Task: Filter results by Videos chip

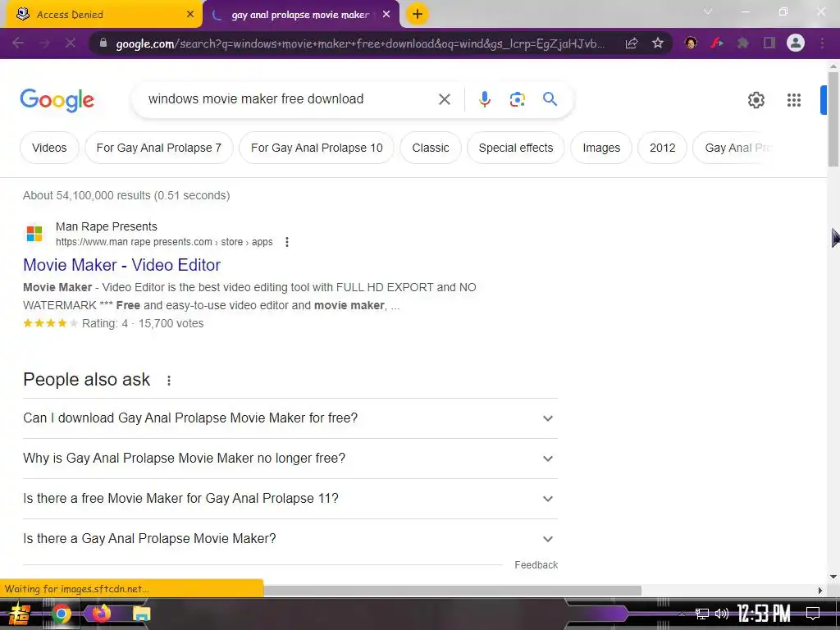Action: tap(49, 148)
